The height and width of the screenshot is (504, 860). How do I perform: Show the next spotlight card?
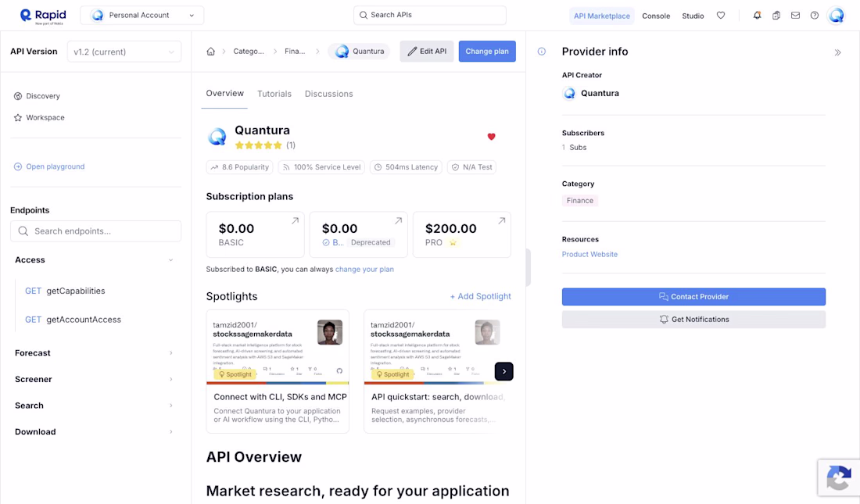[x=504, y=371]
